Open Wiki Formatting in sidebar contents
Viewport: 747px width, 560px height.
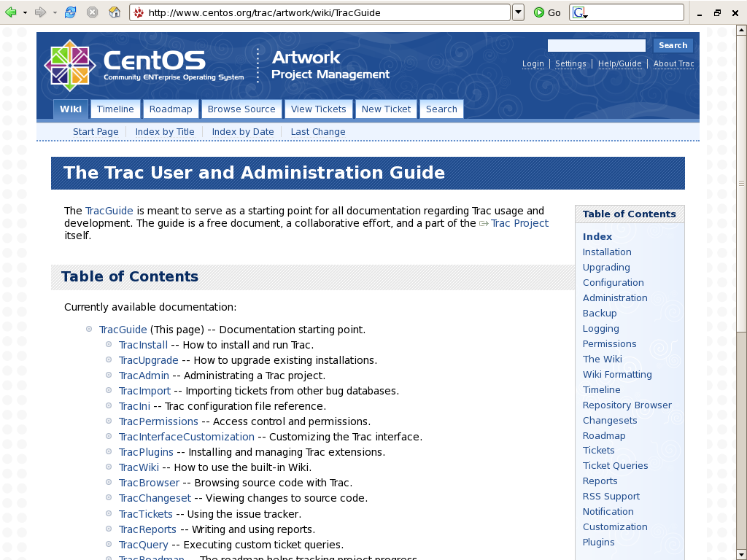click(x=617, y=374)
